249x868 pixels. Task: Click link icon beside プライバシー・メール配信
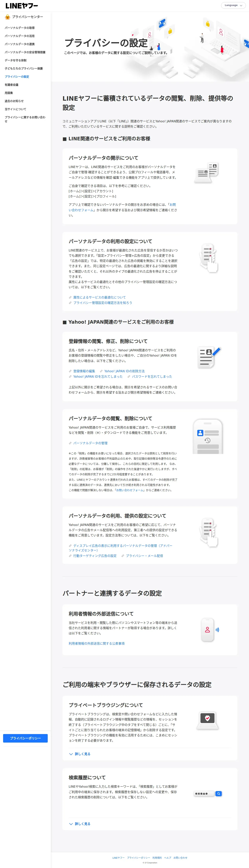pyautogui.click(x=123, y=556)
